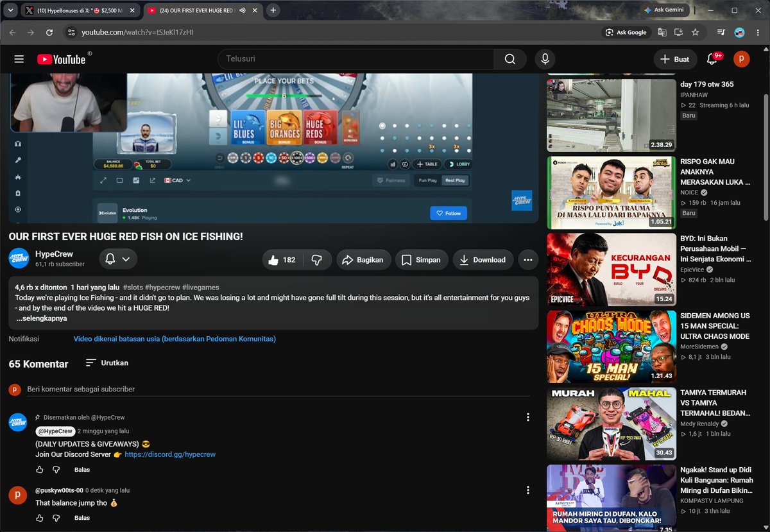Click the browser address bar URL
This screenshot has height=532, width=770.
[138, 32]
